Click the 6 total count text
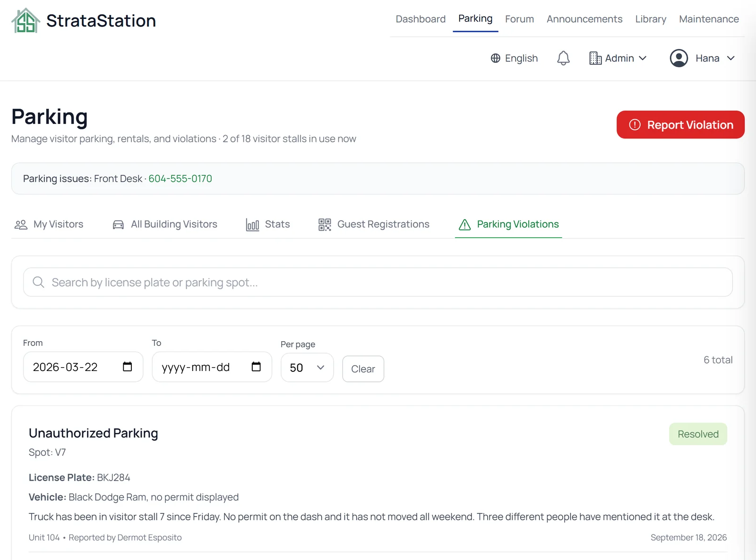Viewport: 756px width, 560px height. coord(718,360)
